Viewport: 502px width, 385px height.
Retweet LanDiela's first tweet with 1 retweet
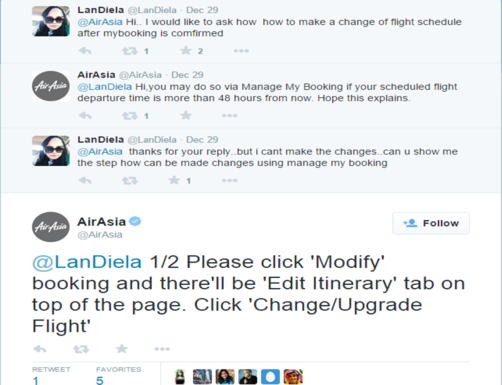130,51
